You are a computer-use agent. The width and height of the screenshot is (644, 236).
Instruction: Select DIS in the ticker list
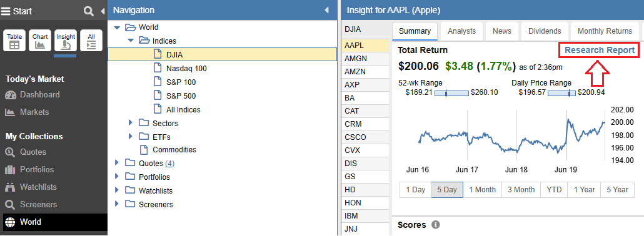(365, 164)
